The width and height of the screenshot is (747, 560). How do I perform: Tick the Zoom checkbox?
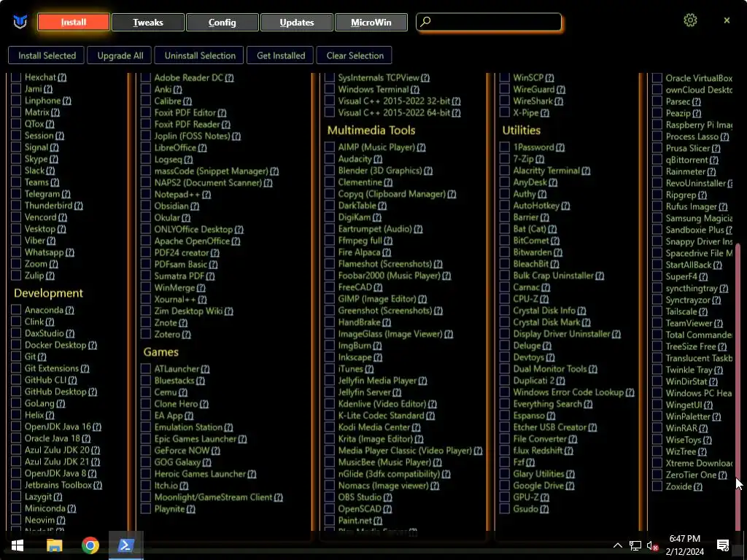[x=16, y=264]
